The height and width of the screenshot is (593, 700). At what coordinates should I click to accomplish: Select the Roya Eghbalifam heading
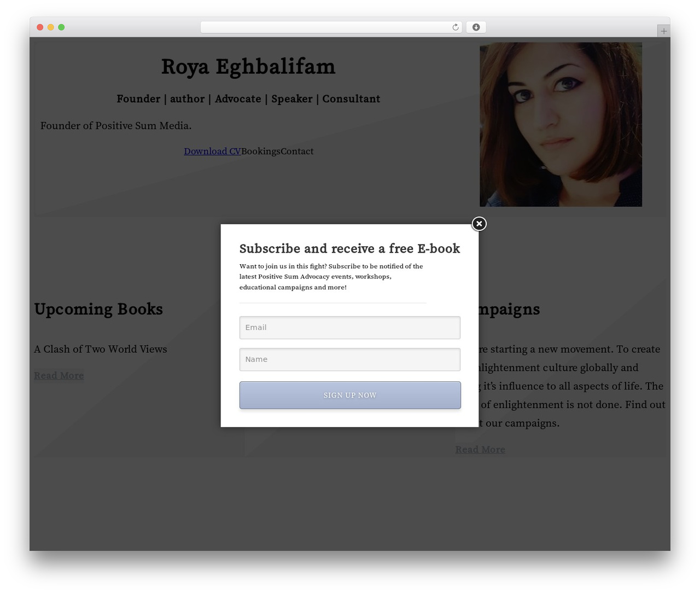(248, 67)
